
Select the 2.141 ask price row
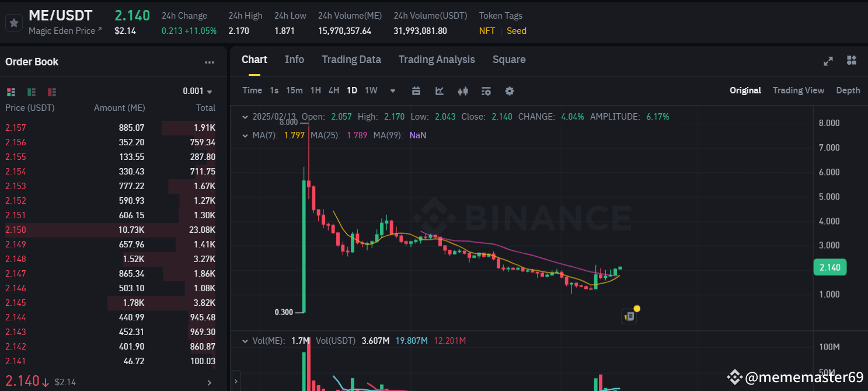(110, 361)
